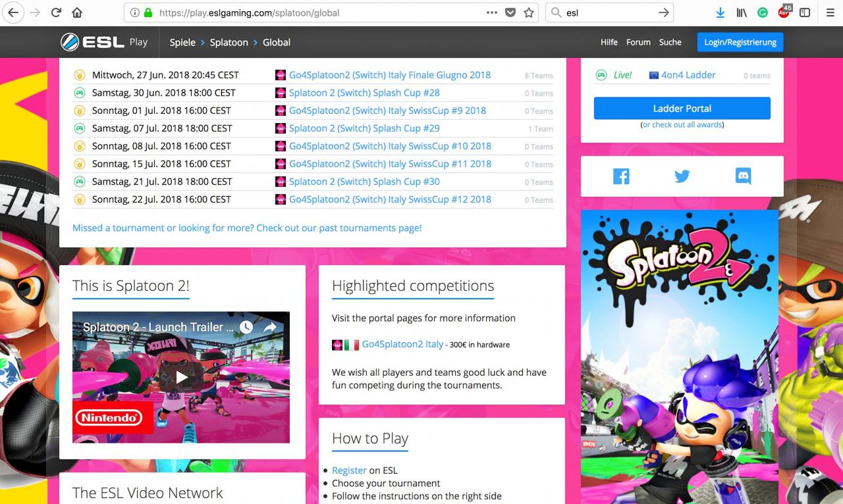Open the downloads arrow icon
The image size is (843, 504).
721,13
